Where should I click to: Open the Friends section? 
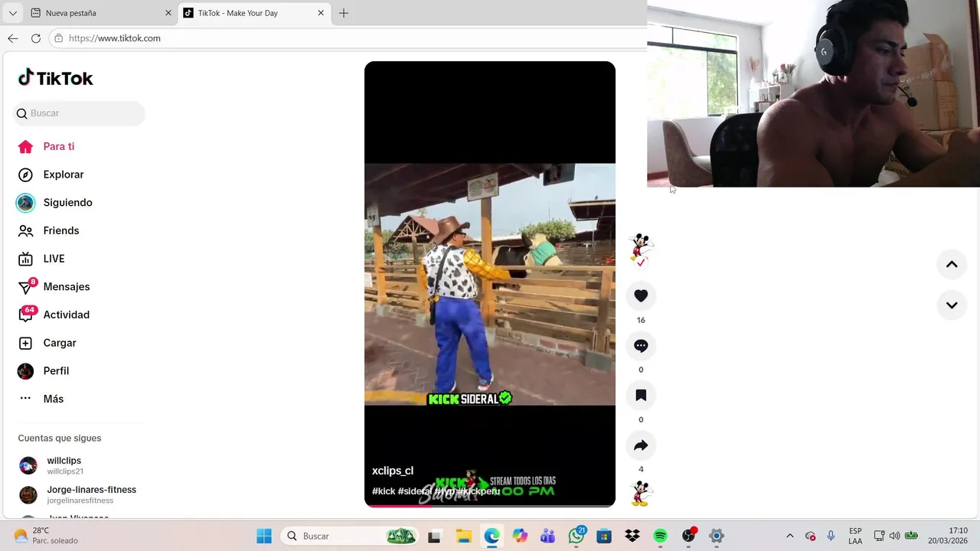pos(48,230)
